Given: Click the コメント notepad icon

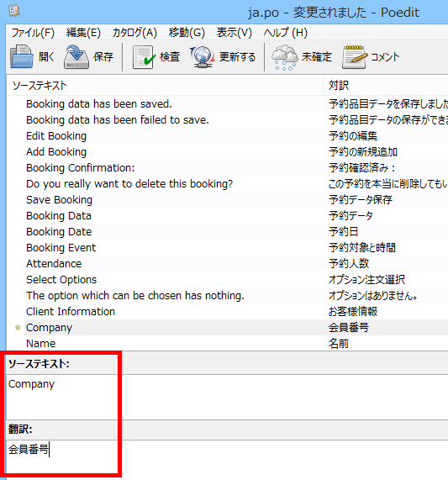Looking at the screenshot, I should (x=355, y=57).
